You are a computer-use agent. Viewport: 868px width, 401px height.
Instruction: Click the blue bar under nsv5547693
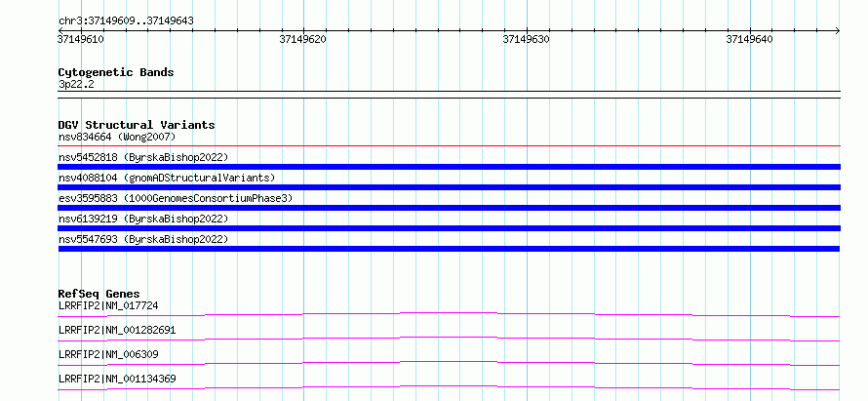[449, 249]
